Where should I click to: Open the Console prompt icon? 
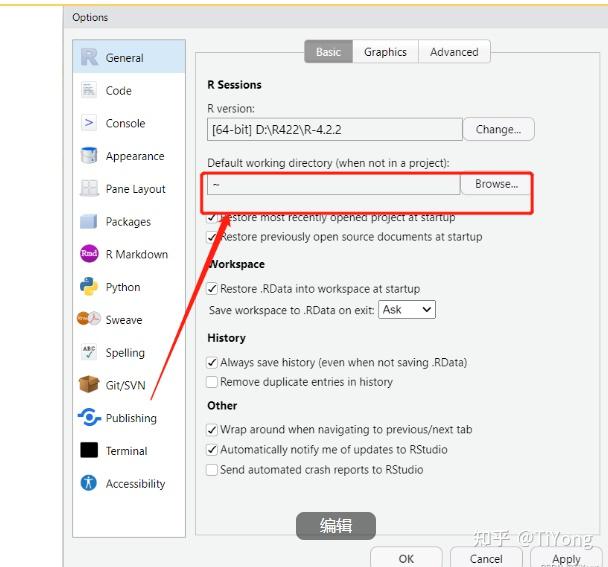(x=89, y=123)
